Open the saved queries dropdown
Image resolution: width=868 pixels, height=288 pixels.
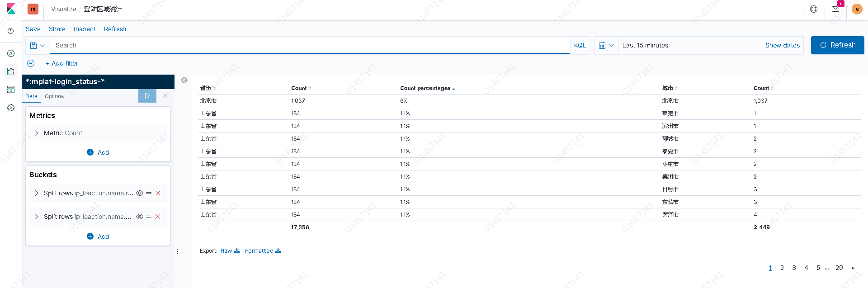coord(38,45)
